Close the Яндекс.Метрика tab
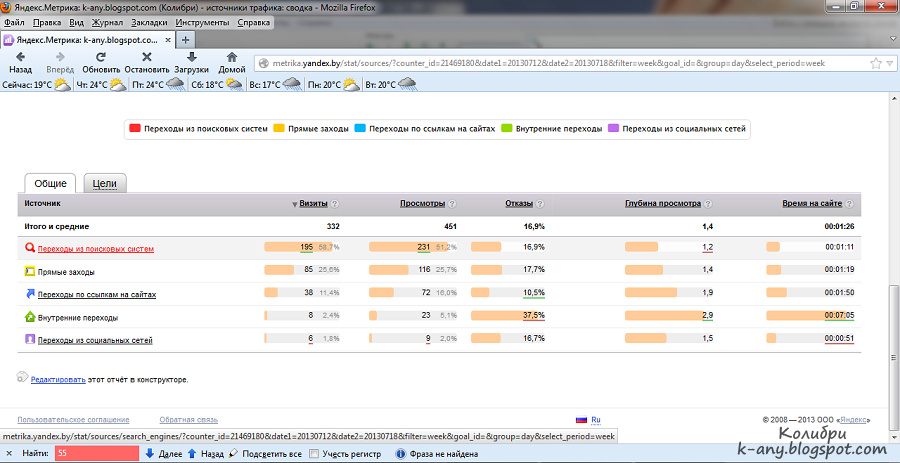 click(x=168, y=40)
